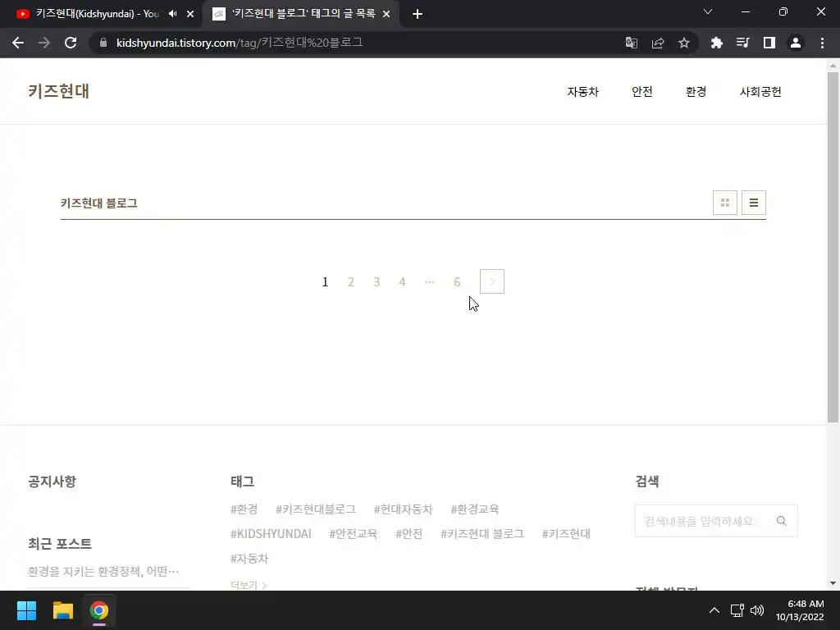
Task: Click the share this page icon
Action: [658, 43]
